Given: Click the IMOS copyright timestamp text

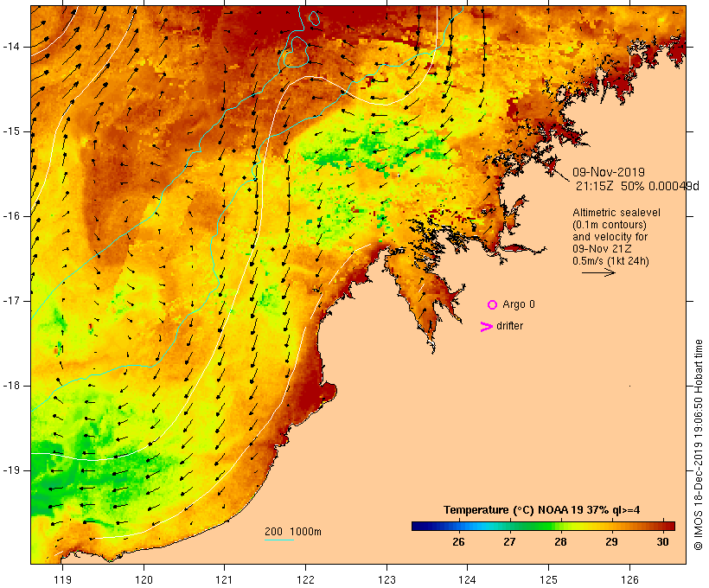Looking at the screenshot, I should [x=698, y=444].
